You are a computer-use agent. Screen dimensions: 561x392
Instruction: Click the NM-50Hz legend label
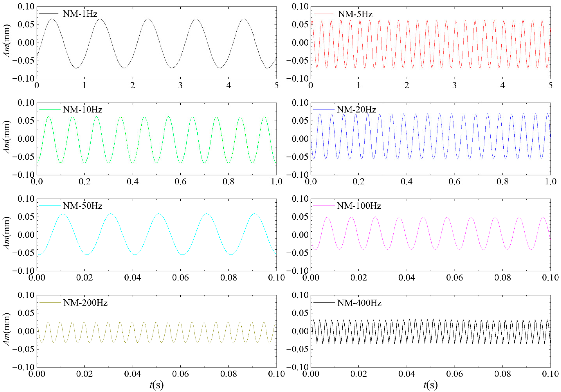pyautogui.click(x=83, y=206)
